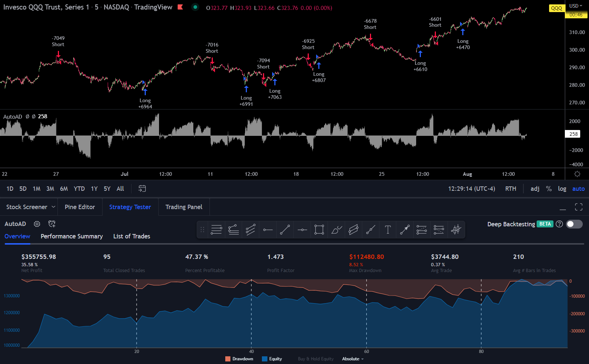Set chart range to 5D
Viewport: 589px width, 364px height.
23,189
